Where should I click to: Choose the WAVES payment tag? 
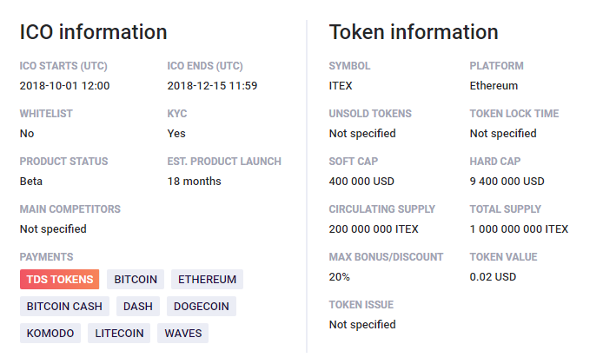(x=183, y=333)
